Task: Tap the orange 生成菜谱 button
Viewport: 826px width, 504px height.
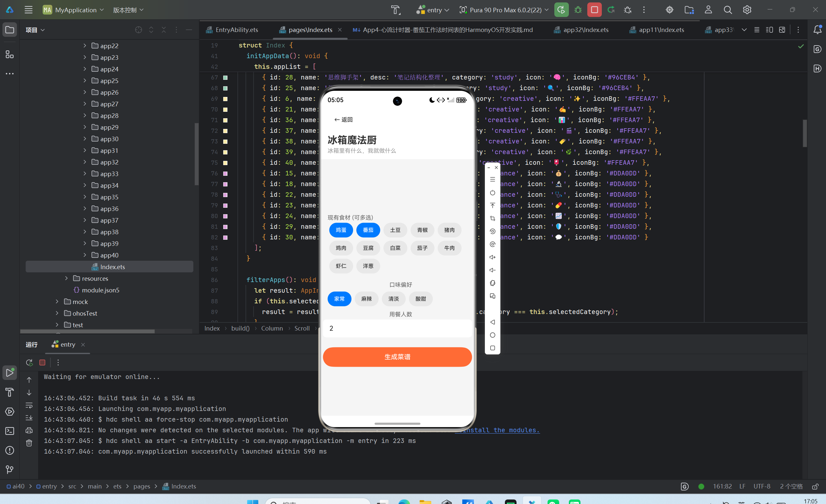Action: point(397,357)
